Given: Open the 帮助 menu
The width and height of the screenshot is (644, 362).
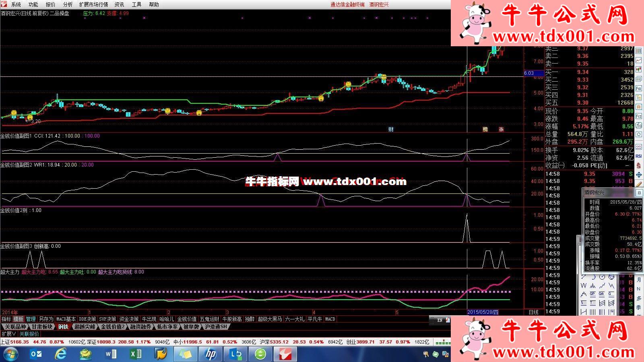Looking at the screenshot, I should [x=154, y=4].
